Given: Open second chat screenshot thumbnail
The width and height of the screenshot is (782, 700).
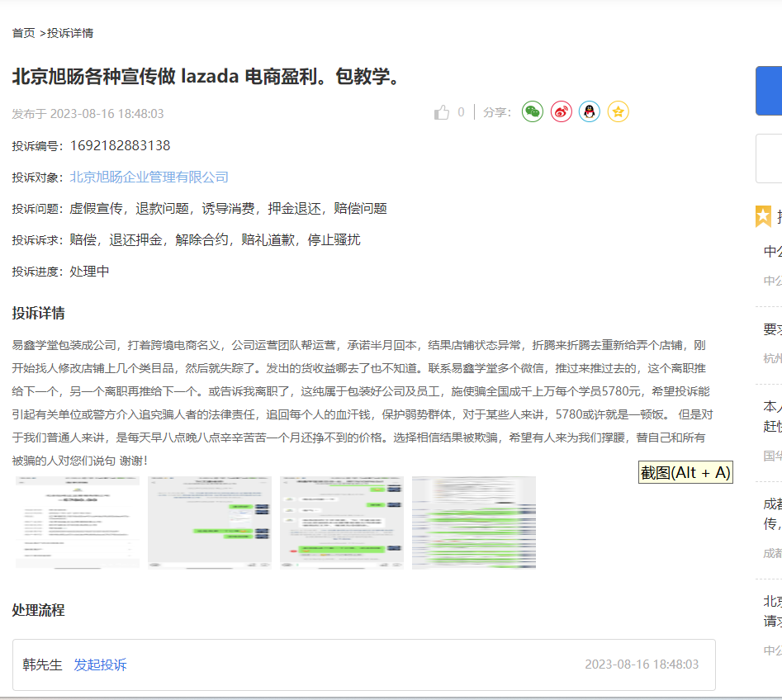Looking at the screenshot, I should pos(210,523).
